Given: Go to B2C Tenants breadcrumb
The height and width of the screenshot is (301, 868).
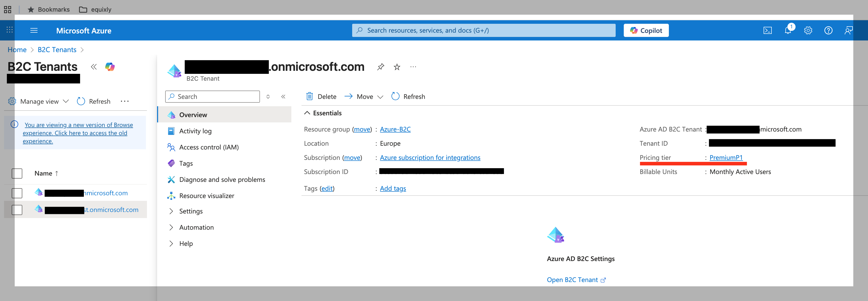Looking at the screenshot, I should [x=57, y=50].
